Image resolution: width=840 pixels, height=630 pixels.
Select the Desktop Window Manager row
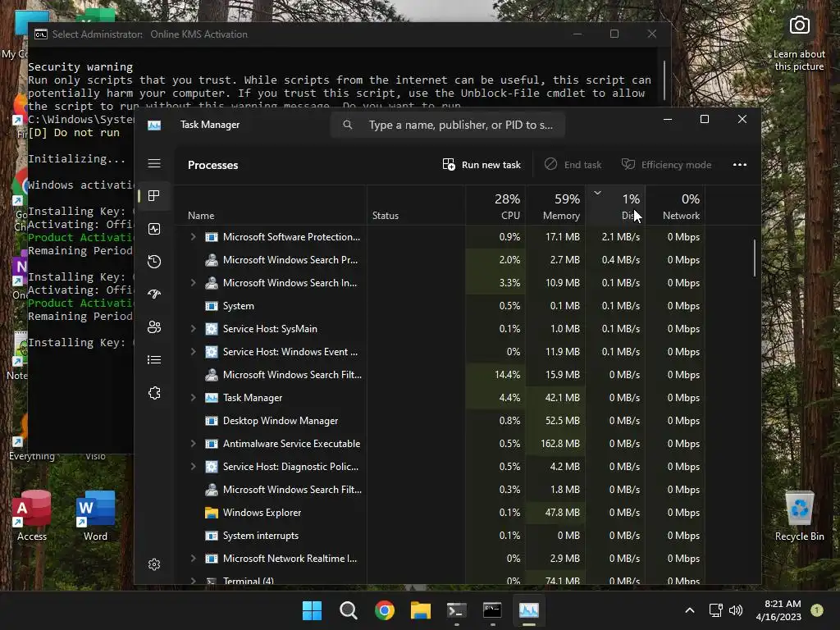click(x=440, y=421)
